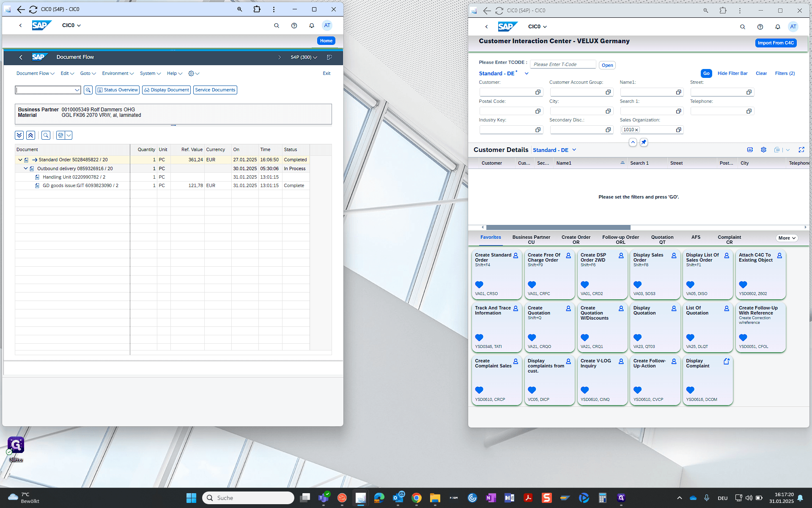Click the help question mark in the left CIC0 window
This screenshot has height=508, width=812.
click(x=294, y=25)
